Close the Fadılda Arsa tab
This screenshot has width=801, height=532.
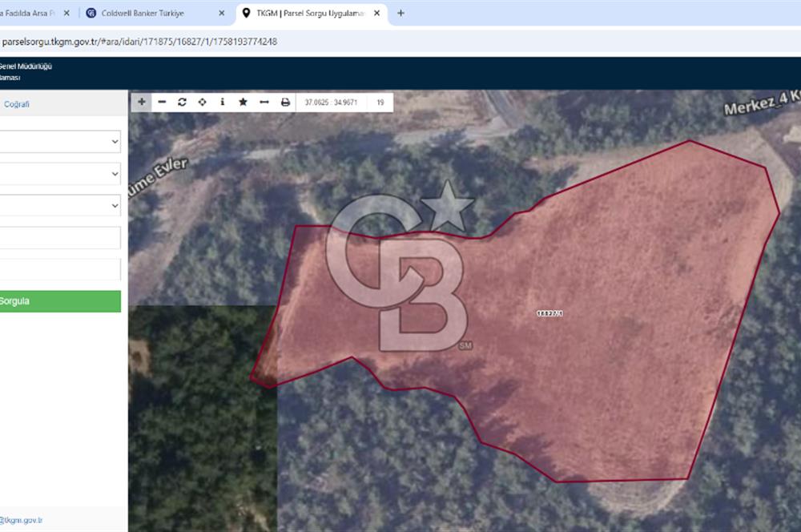click(x=66, y=14)
